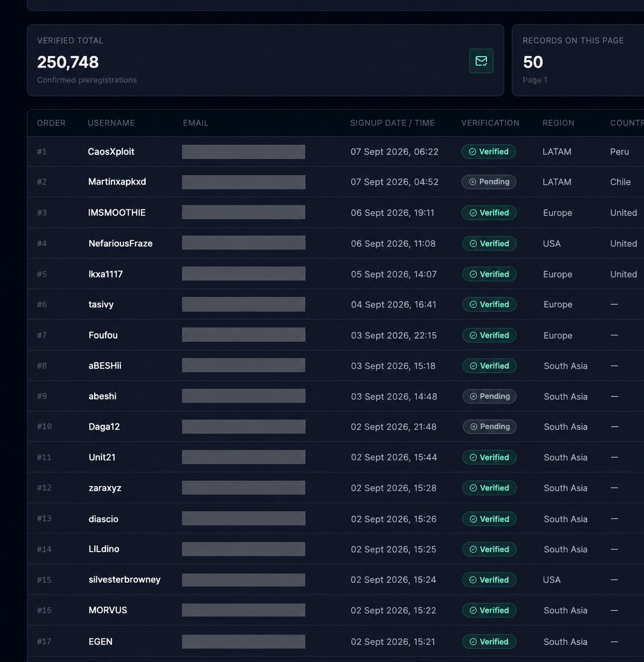Select username Foufou
The image size is (644, 662).
tap(103, 335)
